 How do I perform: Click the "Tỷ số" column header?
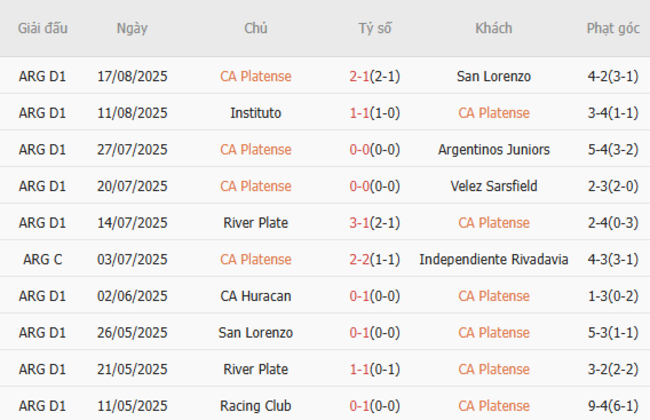[375, 28]
